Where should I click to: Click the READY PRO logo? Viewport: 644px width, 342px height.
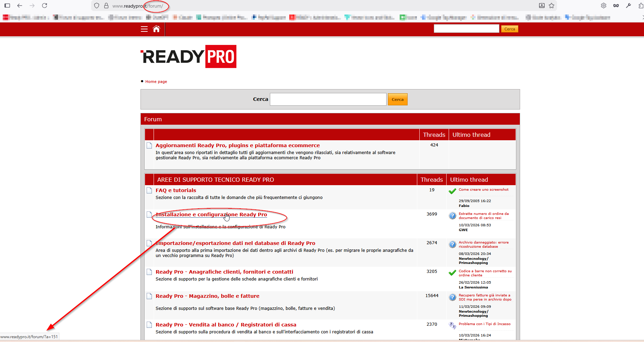pos(188,56)
